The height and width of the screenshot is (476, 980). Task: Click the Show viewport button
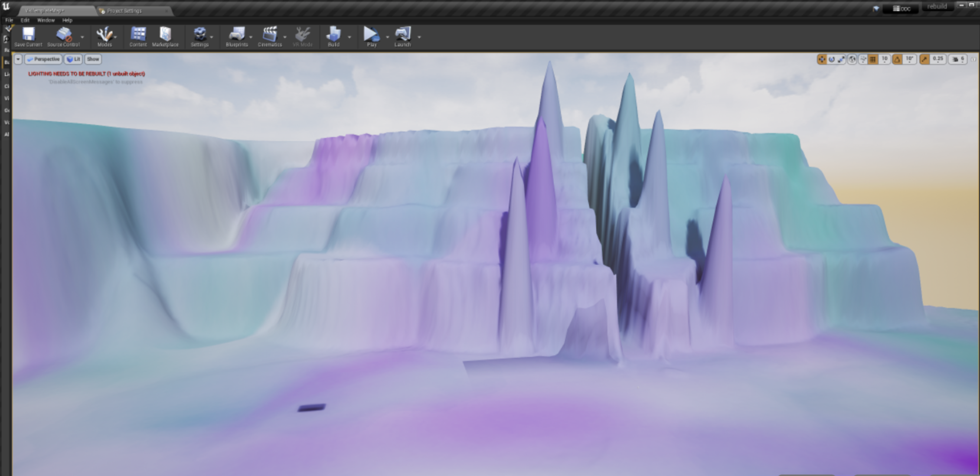tap(93, 59)
